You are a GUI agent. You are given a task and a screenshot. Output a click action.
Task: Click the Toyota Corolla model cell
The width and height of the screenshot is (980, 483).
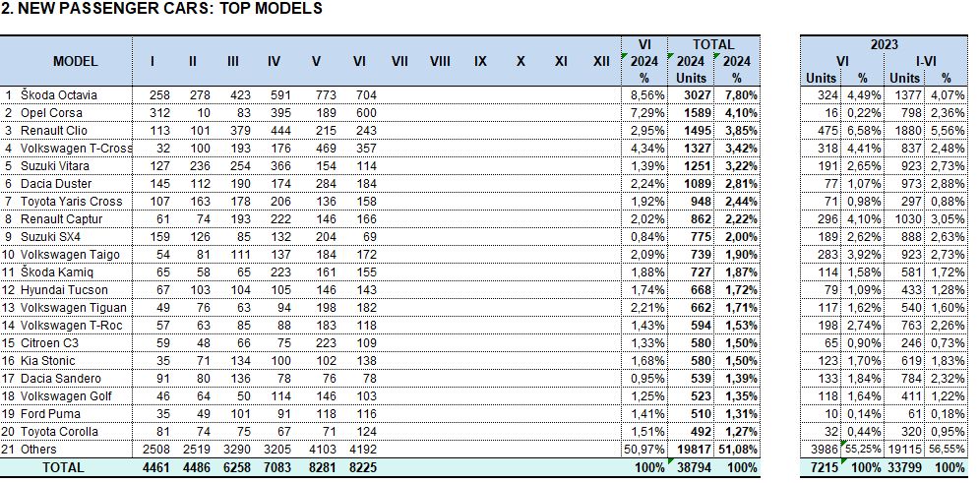tap(59, 432)
